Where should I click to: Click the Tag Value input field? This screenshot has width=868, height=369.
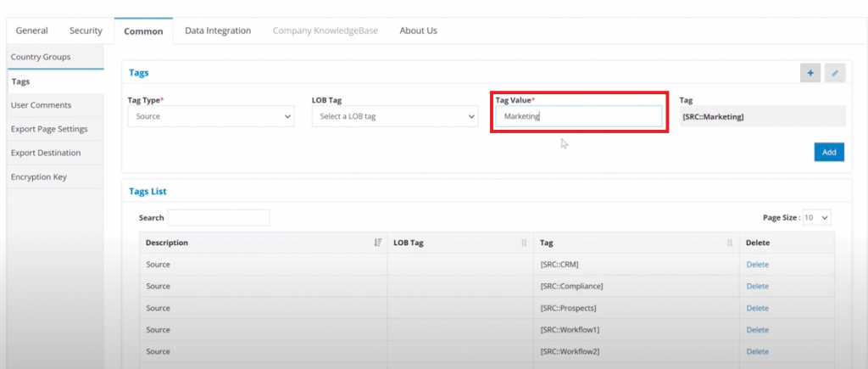[x=578, y=116]
